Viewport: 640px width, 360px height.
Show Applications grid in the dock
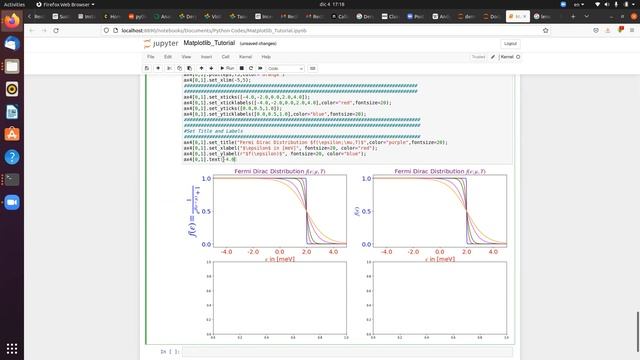point(12,348)
